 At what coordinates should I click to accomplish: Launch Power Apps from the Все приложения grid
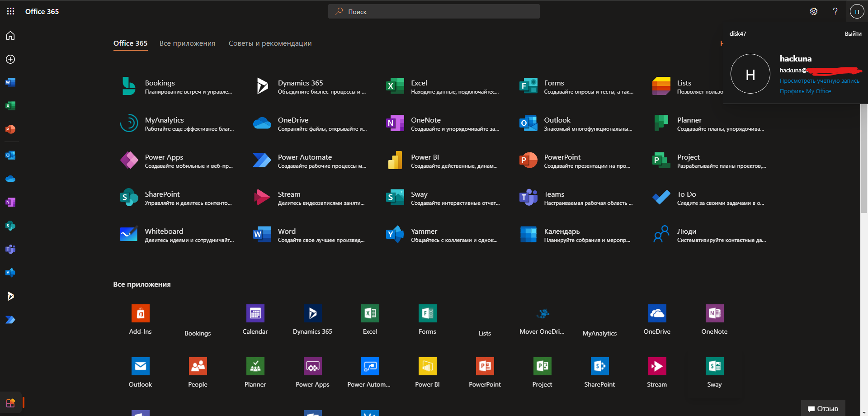(x=312, y=373)
